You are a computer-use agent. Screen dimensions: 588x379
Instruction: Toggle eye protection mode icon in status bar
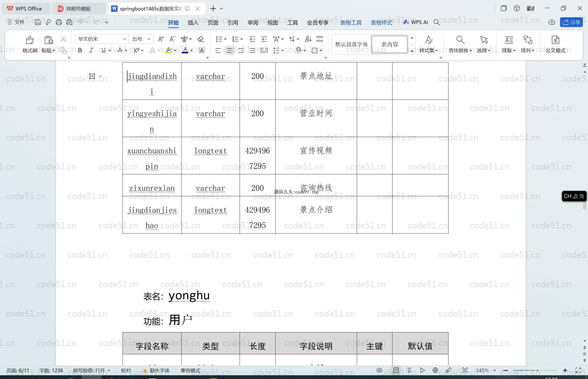coord(379,370)
